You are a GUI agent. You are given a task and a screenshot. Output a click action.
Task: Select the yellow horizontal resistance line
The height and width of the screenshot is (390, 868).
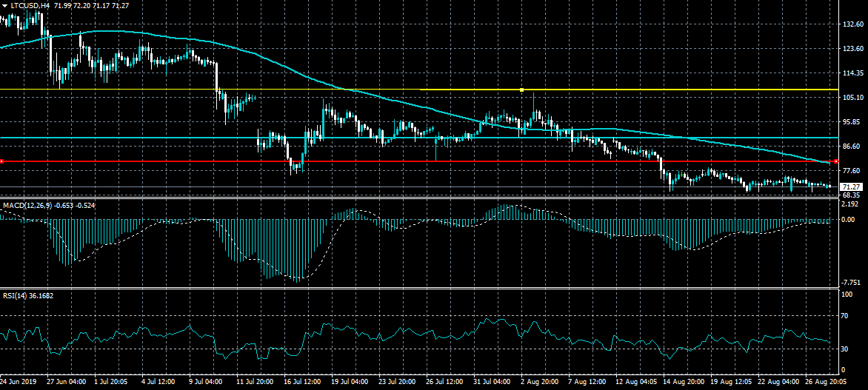tap(296, 90)
